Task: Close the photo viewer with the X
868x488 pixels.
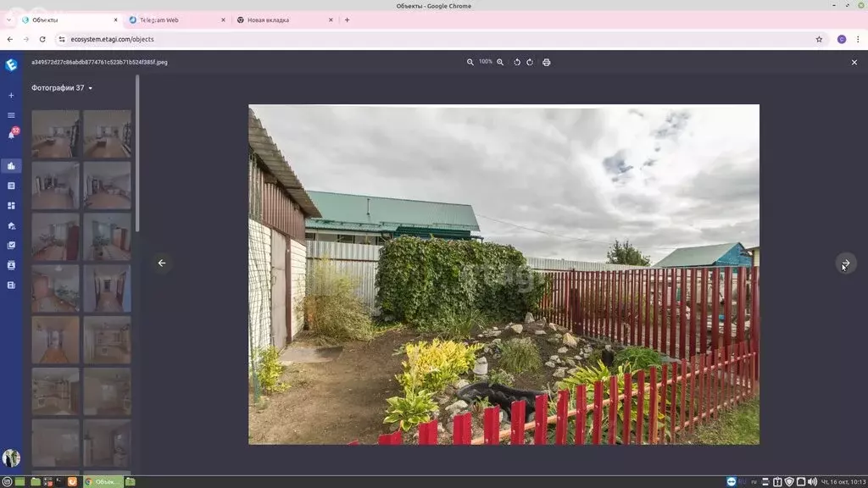Action: [854, 61]
